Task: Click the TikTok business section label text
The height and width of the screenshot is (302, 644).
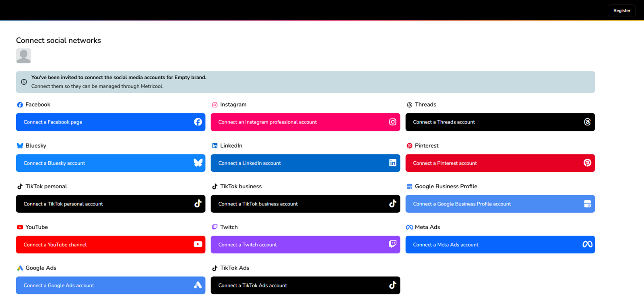Action: pyautogui.click(x=241, y=186)
